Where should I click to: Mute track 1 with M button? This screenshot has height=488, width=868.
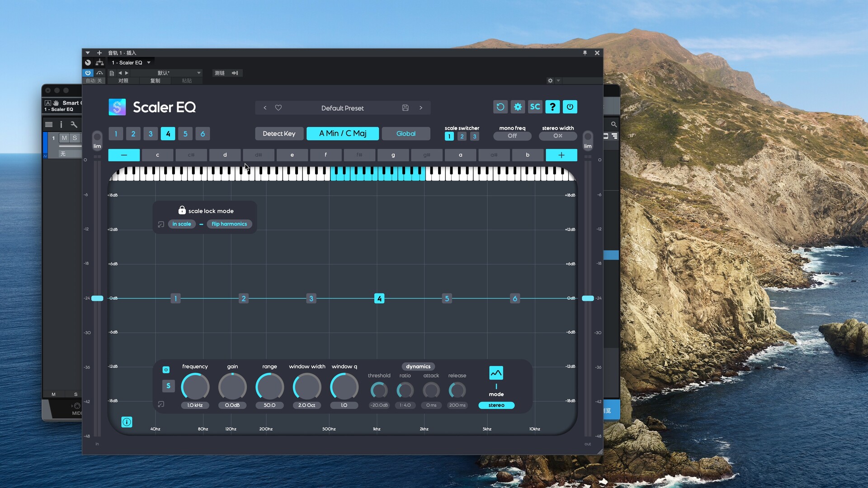(x=64, y=138)
